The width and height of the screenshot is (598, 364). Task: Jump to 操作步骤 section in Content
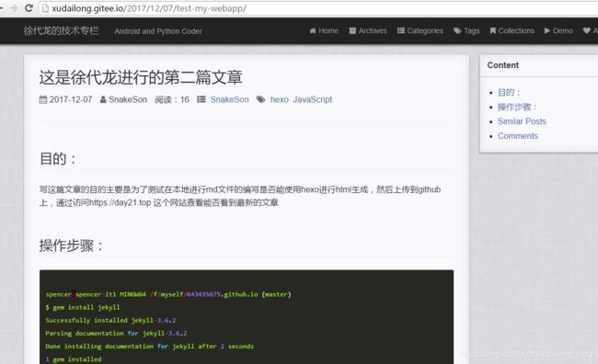[x=517, y=108]
